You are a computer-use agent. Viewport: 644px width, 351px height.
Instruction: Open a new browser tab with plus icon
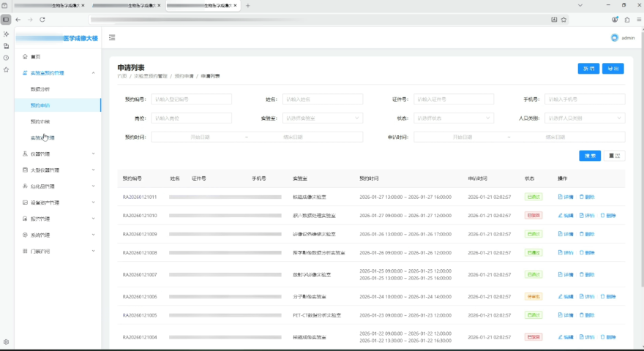[x=247, y=6]
